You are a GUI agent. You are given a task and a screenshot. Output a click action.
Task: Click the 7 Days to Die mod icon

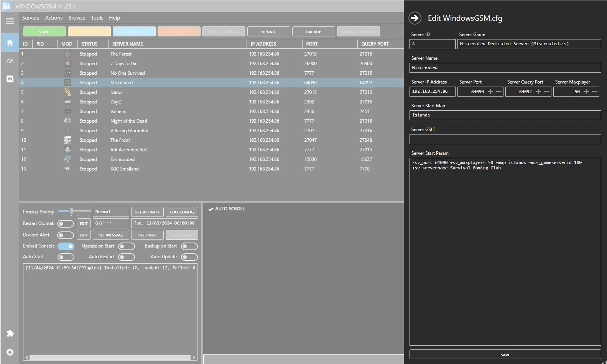(x=67, y=64)
